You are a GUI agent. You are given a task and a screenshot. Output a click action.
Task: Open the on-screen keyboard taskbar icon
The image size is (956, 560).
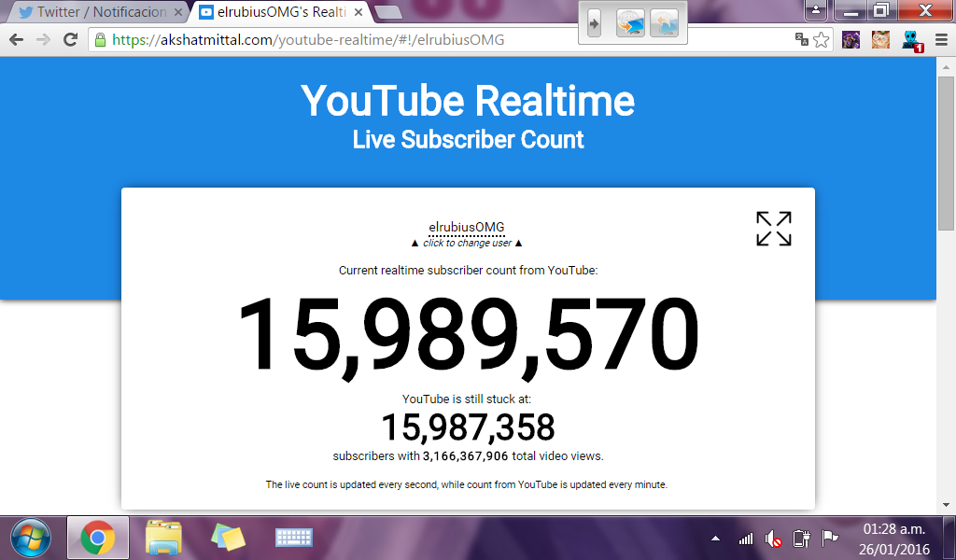tap(294, 538)
